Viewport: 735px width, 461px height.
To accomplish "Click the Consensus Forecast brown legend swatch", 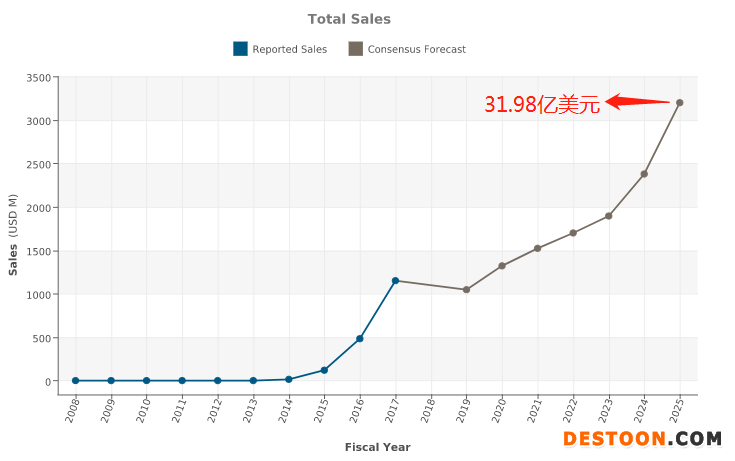I will (x=355, y=49).
